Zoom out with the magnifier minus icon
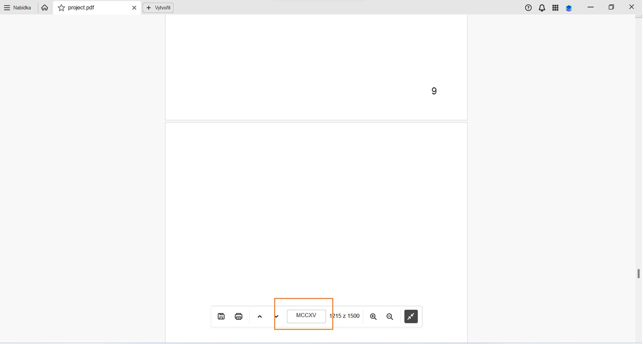This screenshot has height=344, width=644. (390, 316)
